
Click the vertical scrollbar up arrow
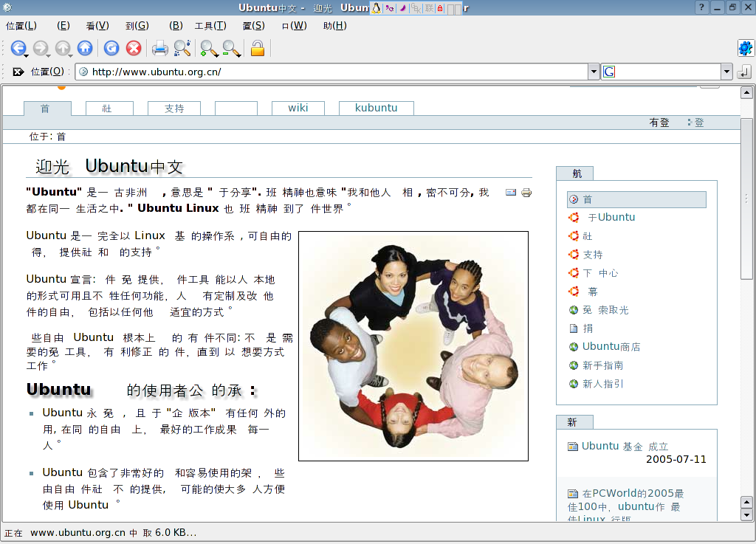tap(746, 92)
